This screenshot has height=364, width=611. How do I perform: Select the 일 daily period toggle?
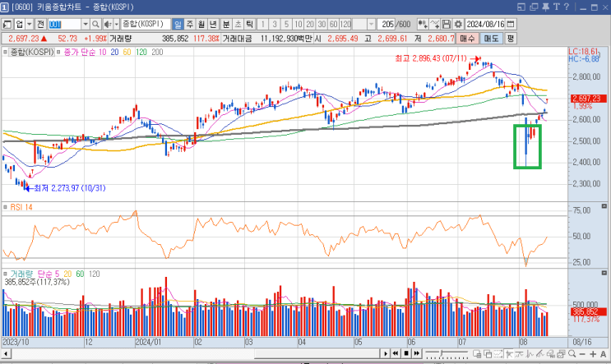(178, 24)
